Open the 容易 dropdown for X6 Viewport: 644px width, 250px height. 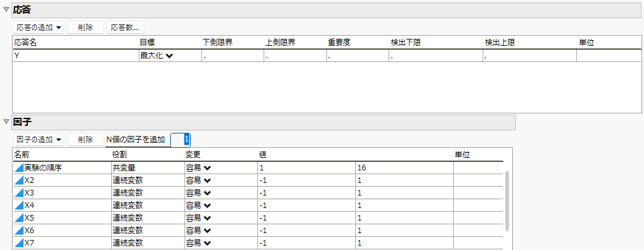pos(198,231)
